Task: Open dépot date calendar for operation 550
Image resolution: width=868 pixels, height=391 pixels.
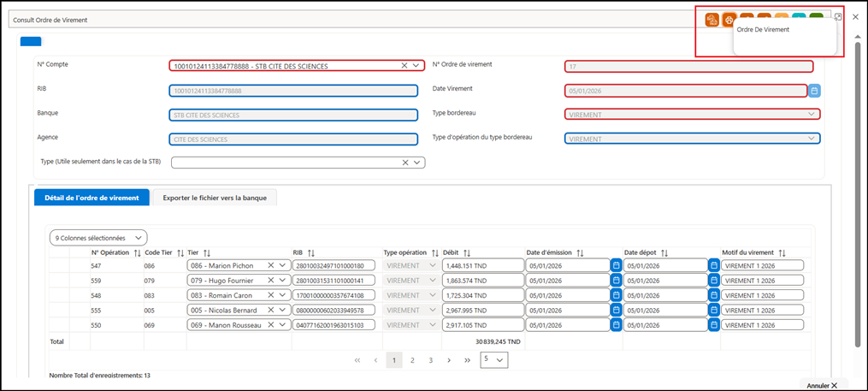Action: (714, 325)
